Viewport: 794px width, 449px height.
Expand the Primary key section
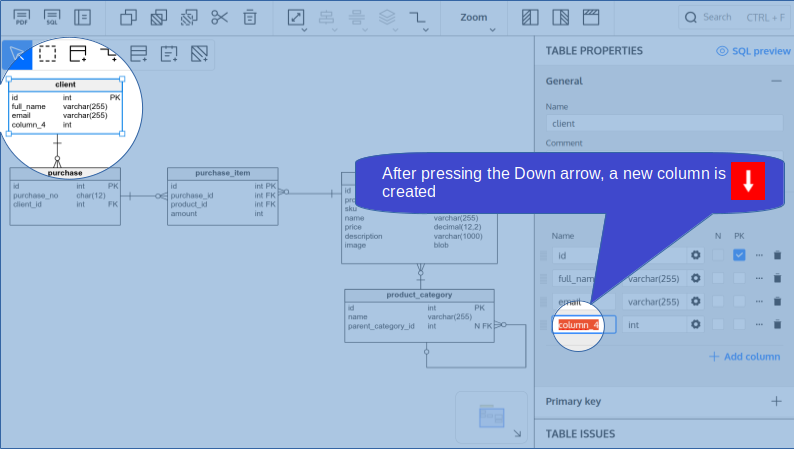[x=776, y=401]
